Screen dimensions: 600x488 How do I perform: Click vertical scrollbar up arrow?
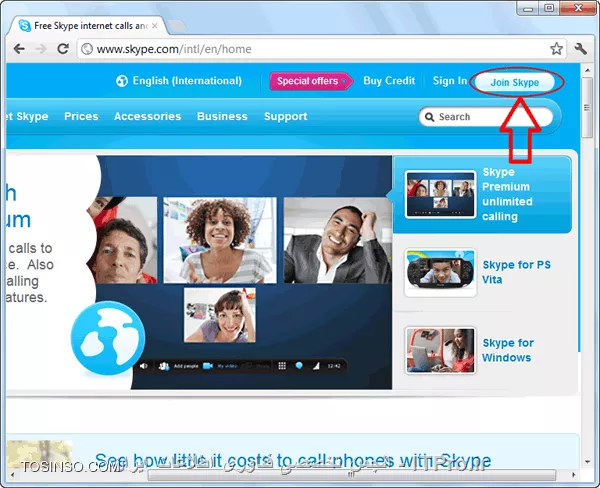[x=587, y=71]
